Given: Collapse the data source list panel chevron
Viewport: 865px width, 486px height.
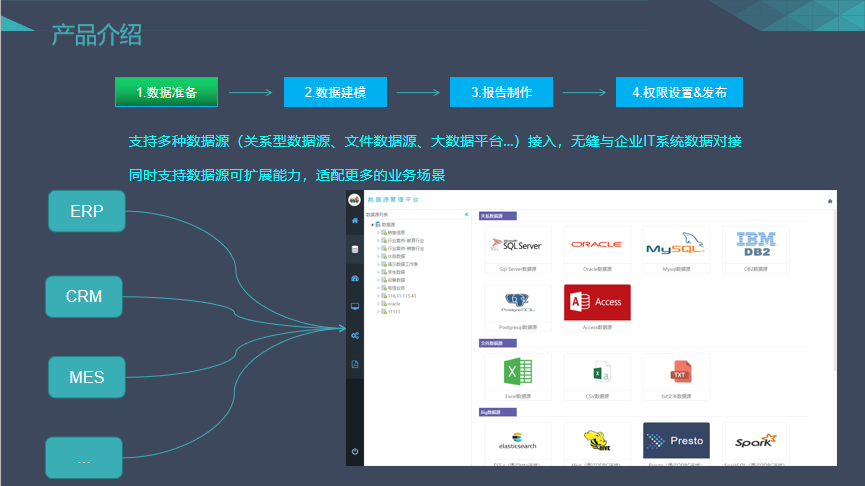Looking at the screenshot, I should click(x=466, y=215).
